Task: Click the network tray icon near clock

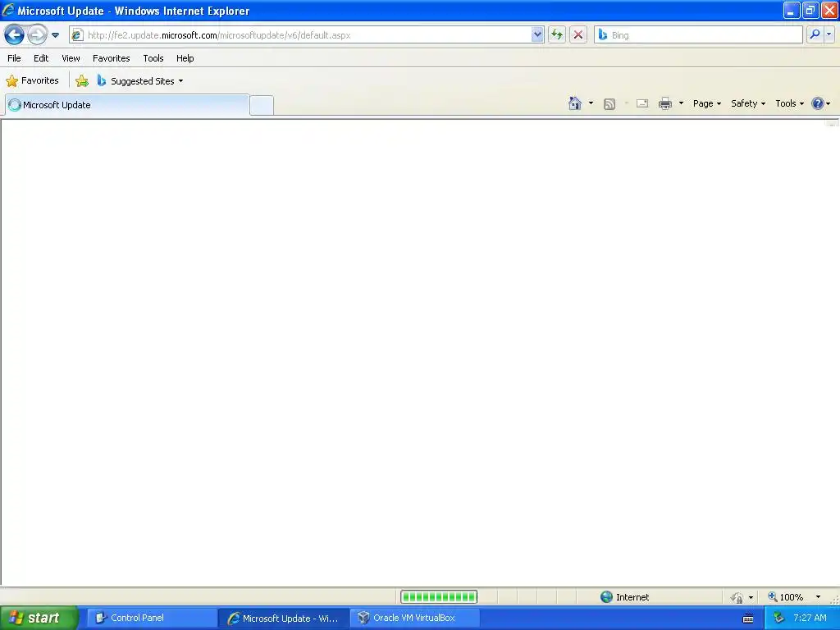Action: (779, 619)
